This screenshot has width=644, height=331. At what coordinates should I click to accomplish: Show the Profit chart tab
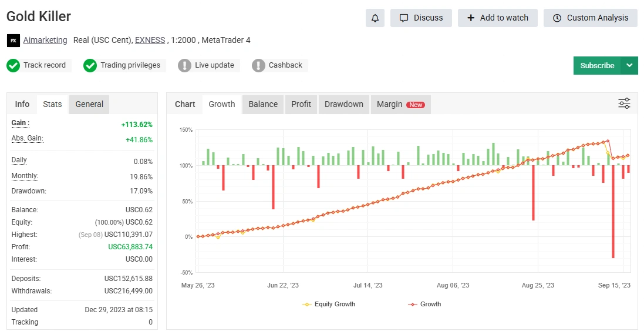point(301,104)
